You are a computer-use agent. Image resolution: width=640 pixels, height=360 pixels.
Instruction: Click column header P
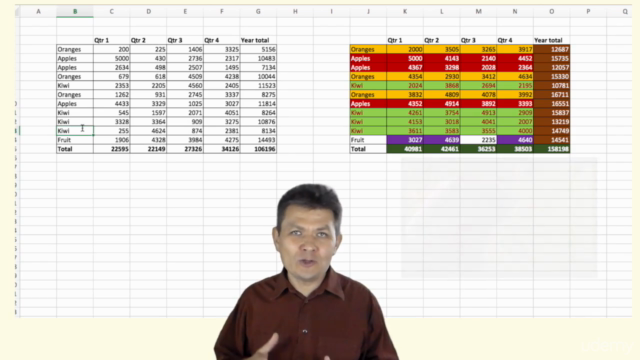point(588,11)
